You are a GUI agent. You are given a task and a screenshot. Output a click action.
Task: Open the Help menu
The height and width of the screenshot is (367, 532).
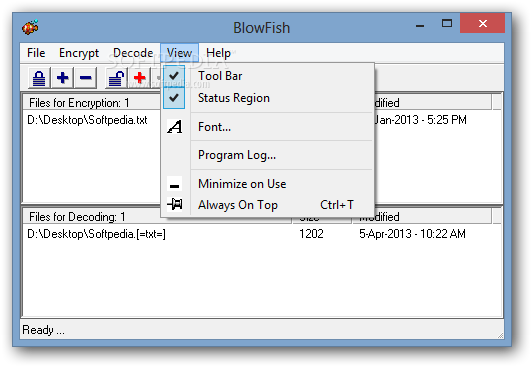click(218, 53)
